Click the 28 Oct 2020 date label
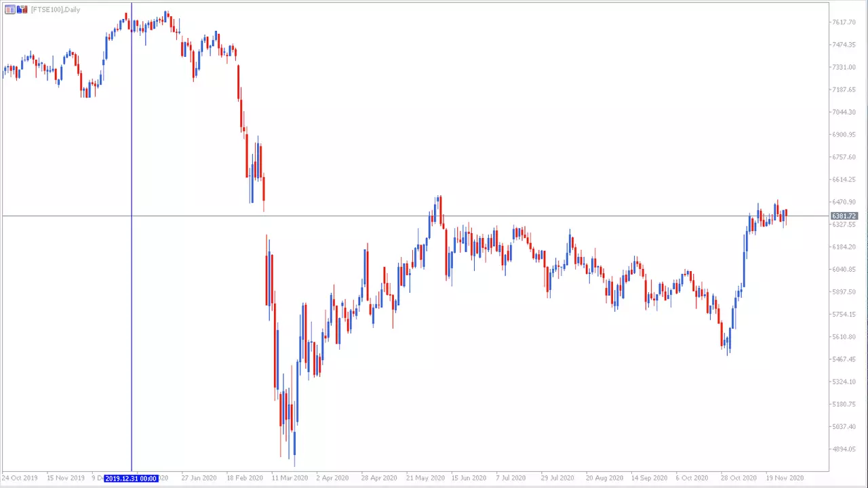 (x=739, y=478)
